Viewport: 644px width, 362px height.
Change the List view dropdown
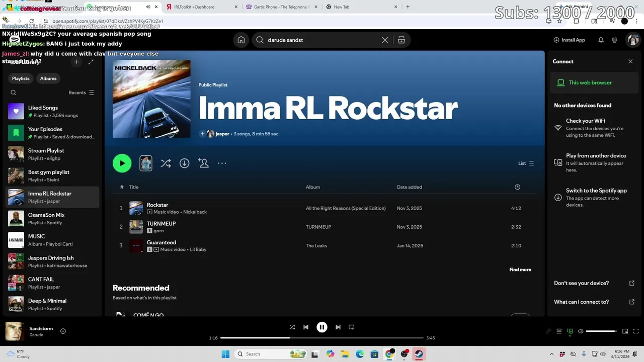coord(526,163)
